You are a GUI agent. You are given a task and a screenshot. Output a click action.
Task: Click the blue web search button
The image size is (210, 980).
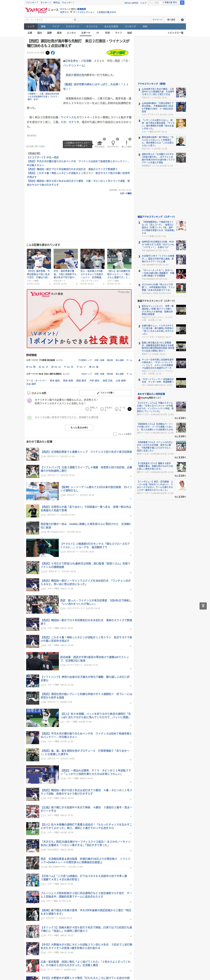(182, 3)
